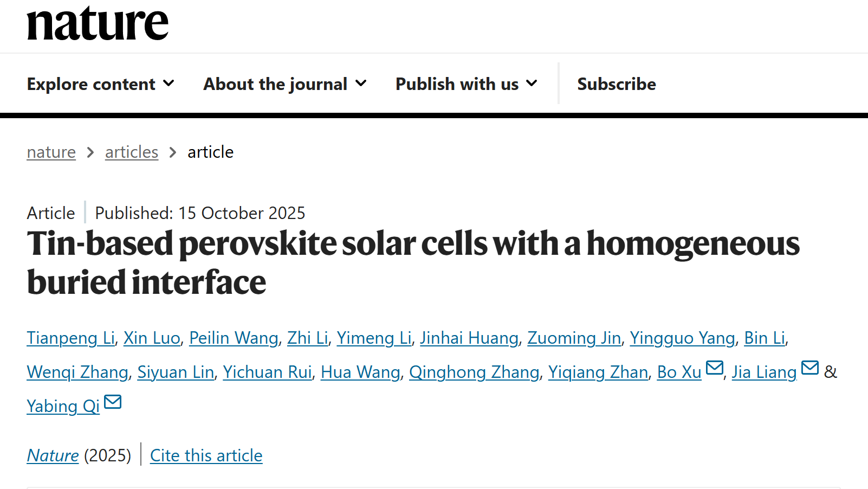Select the article title heading

tap(413, 262)
